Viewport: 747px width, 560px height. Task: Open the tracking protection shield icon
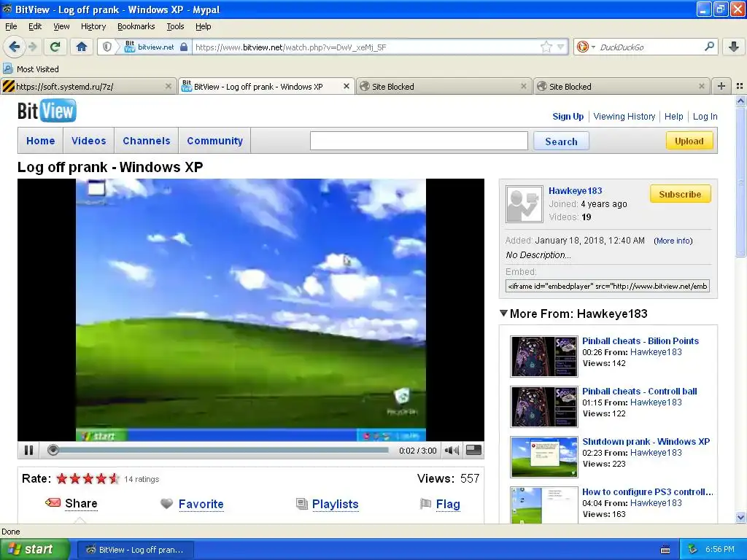click(107, 47)
